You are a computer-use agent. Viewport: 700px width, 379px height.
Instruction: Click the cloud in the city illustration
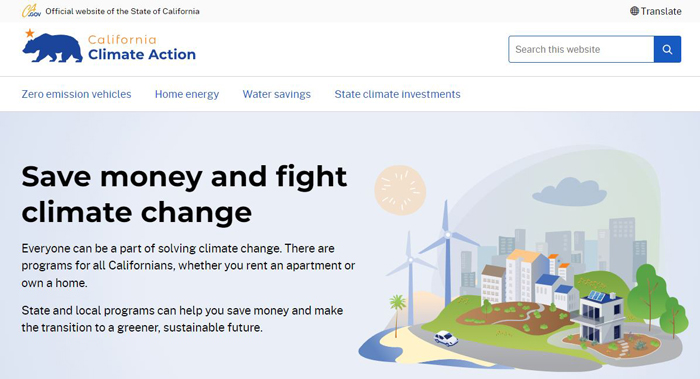click(x=569, y=192)
